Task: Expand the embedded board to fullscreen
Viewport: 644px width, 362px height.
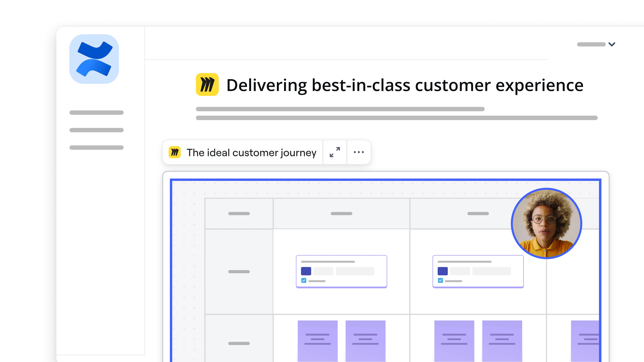Action: click(x=335, y=152)
